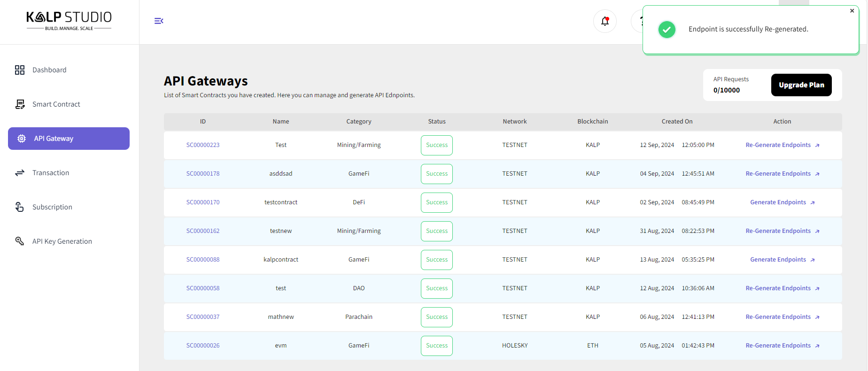Close the success notification toast
The width and height of the screenshot is (868, 371).
tap(852, 11)
